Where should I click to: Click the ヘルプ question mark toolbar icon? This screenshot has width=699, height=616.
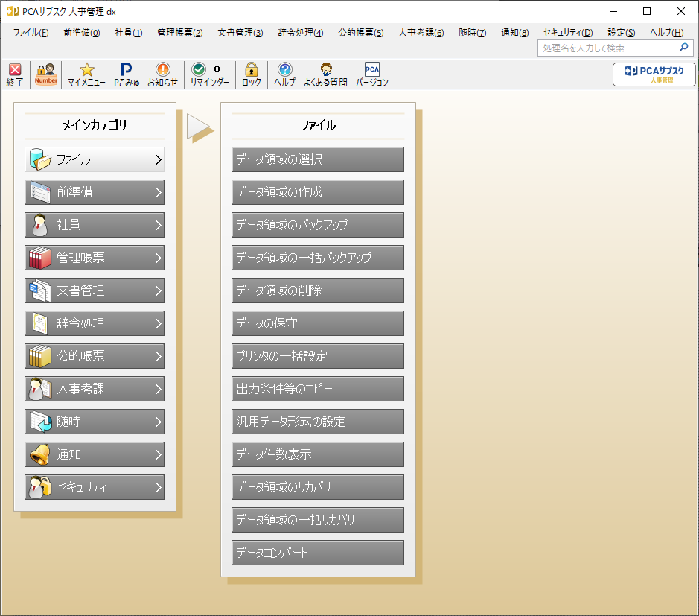click(284, 74)
